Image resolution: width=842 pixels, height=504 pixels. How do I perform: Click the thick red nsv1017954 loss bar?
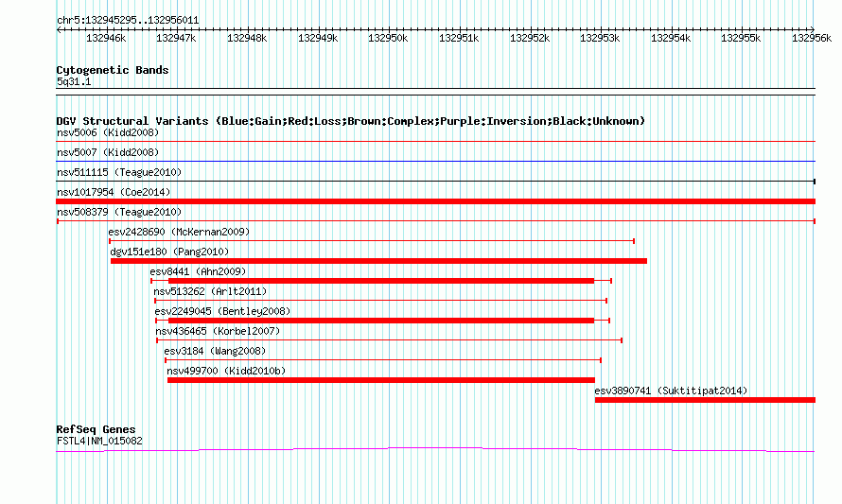435,201
